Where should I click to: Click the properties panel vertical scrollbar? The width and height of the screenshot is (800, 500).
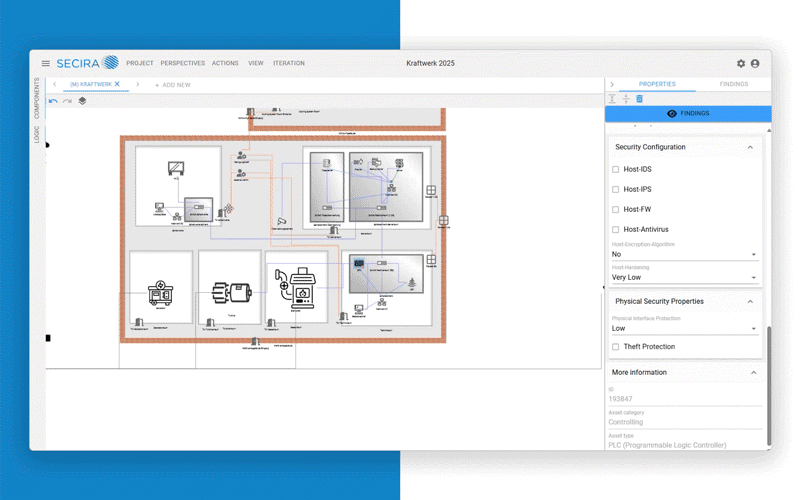coord(769,386)
